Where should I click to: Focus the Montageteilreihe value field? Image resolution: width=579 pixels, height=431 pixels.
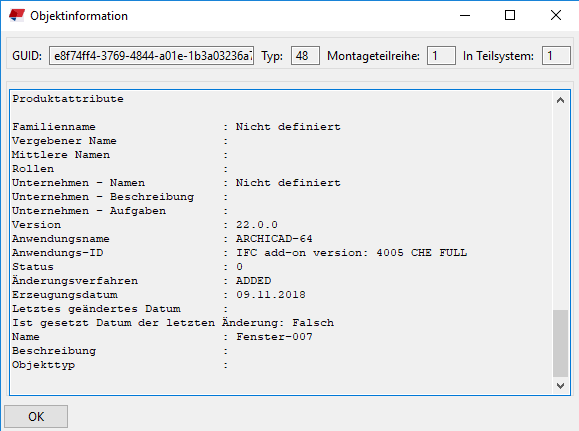(441, 56)
